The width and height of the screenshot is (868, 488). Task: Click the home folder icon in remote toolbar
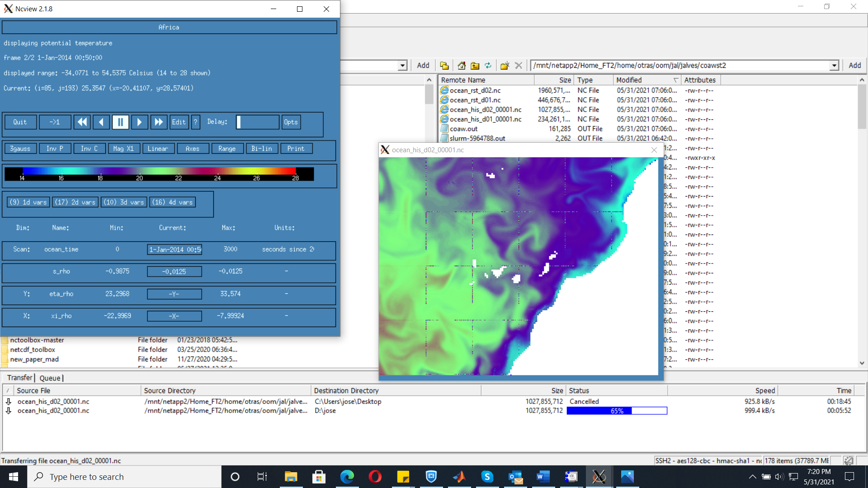461,66
